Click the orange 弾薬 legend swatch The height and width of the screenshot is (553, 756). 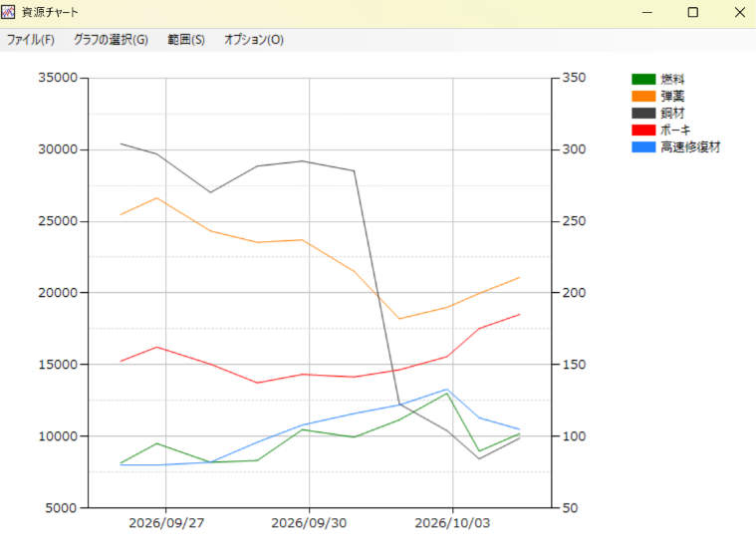click(x=643, y=96)
